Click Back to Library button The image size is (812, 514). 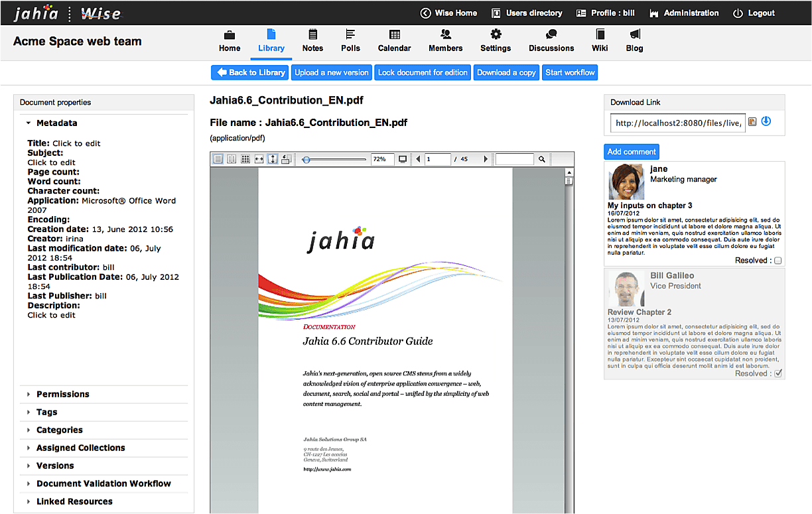(x=250, y=72)
